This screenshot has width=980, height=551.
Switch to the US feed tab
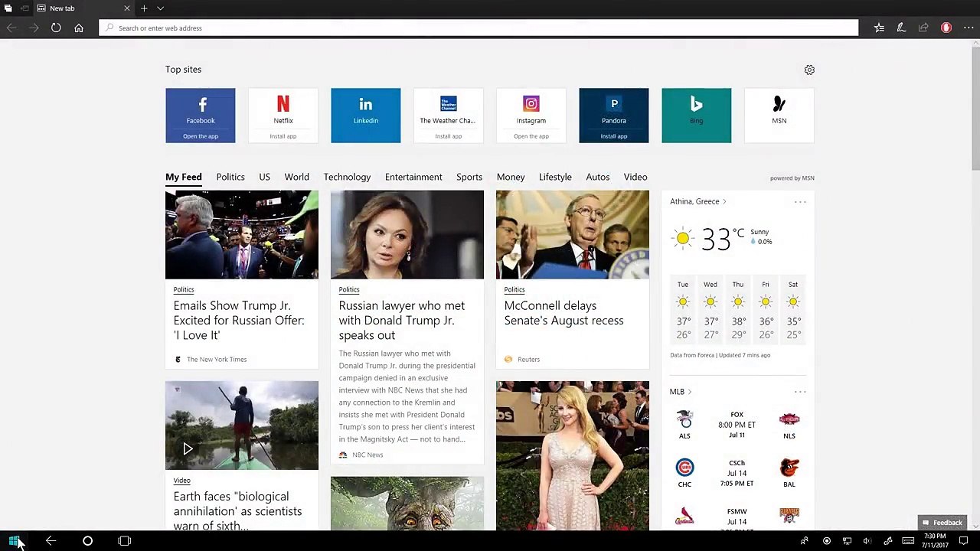pyautogui.click(x=264, y=177)
